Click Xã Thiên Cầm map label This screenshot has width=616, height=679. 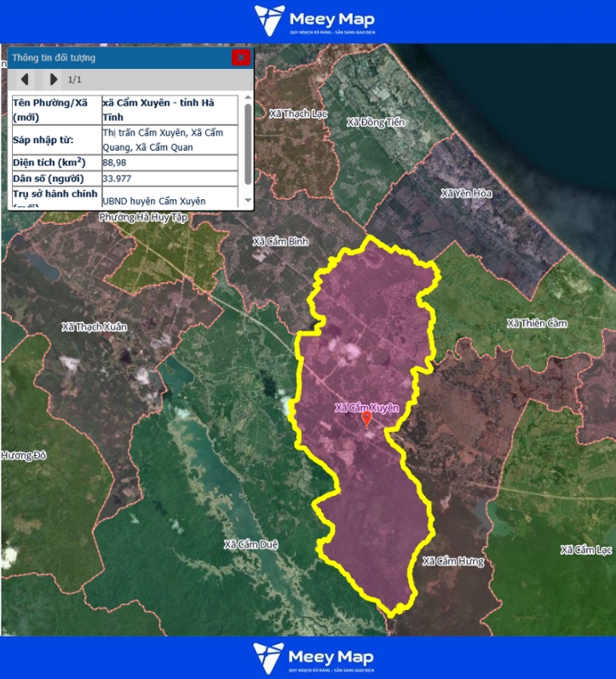click(x=536, y=324)
